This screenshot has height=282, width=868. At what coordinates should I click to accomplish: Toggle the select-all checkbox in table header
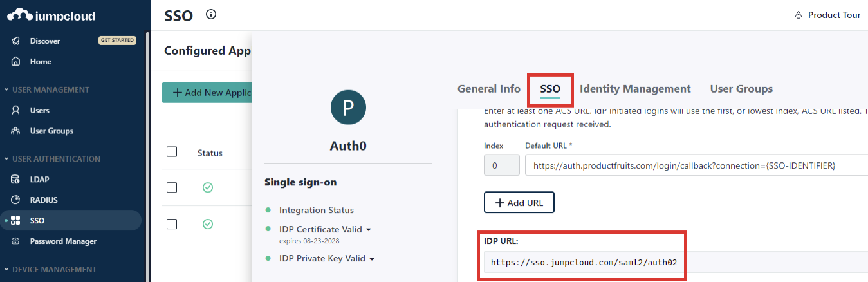(172, 152)
